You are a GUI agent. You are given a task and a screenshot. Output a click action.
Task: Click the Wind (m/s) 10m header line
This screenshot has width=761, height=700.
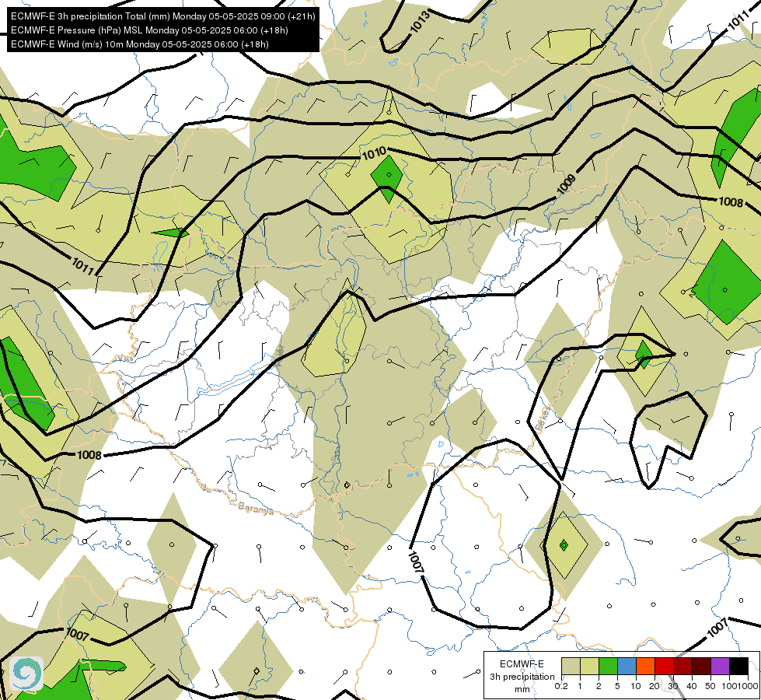coord(140,44)
